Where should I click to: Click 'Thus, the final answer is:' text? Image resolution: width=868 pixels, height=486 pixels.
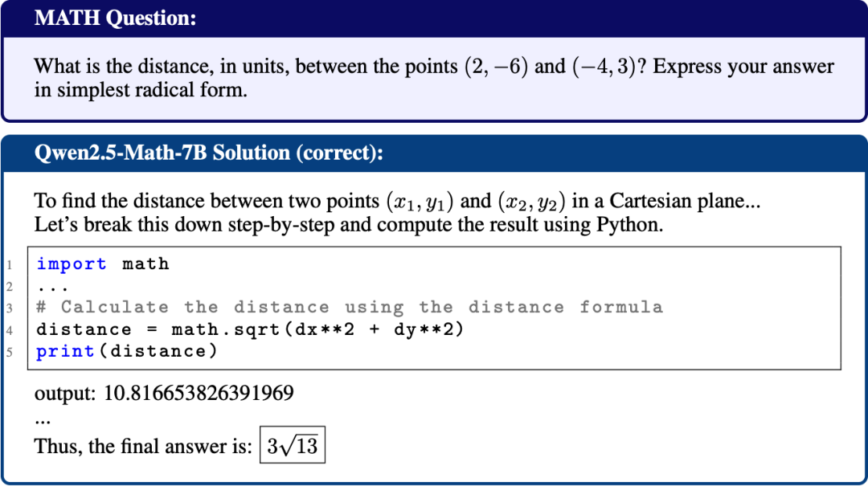143,446
